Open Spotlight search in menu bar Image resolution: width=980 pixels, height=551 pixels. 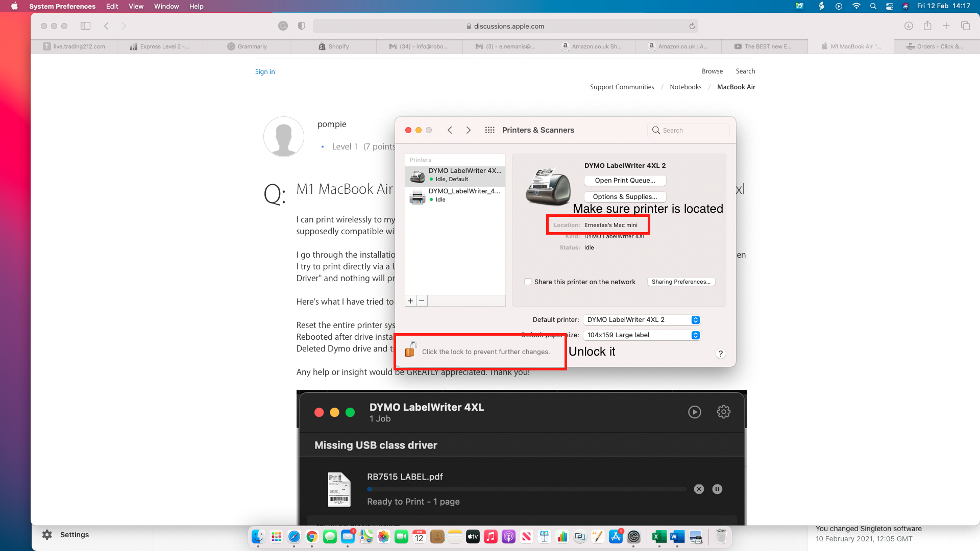(x=873, y=6)
